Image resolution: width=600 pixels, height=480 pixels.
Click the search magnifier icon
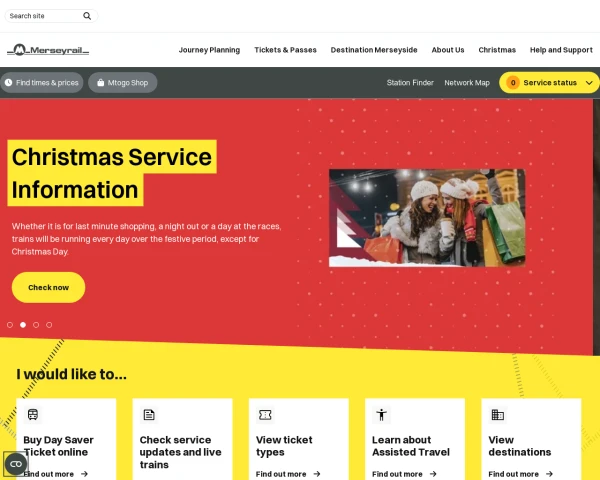click(87, 16)
